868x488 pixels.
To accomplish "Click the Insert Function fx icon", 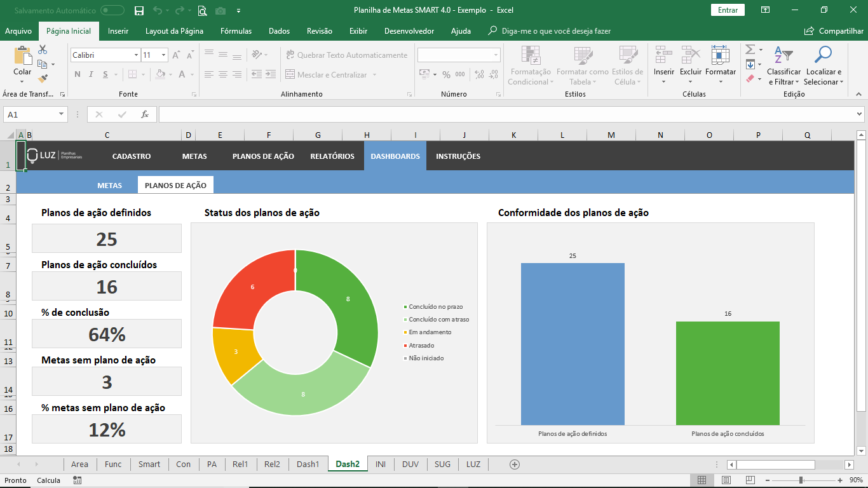I will 145,114.
